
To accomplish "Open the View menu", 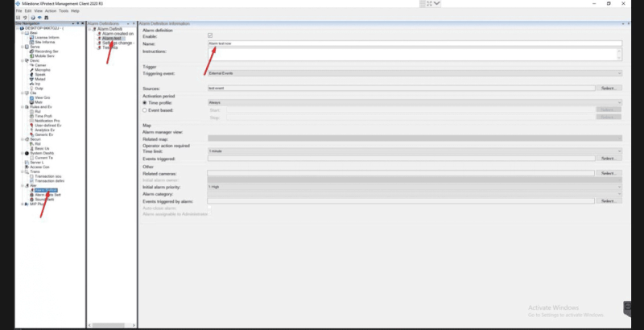I will pos(38,11).
